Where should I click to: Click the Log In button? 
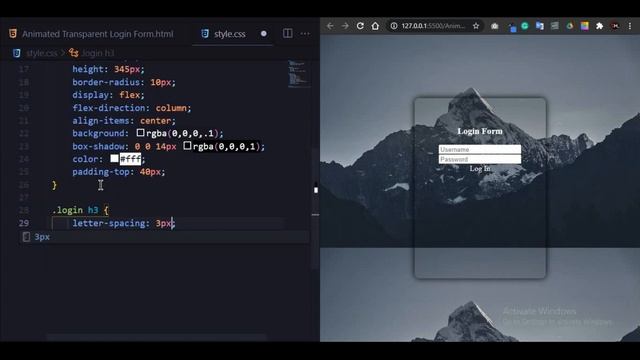click(x=480, y=168)
